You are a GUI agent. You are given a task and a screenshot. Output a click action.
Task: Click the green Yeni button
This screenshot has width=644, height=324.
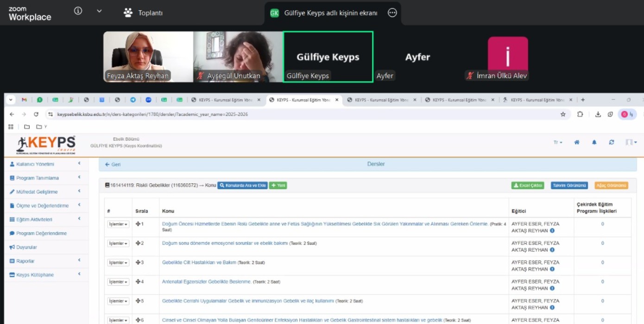point(278,186)
